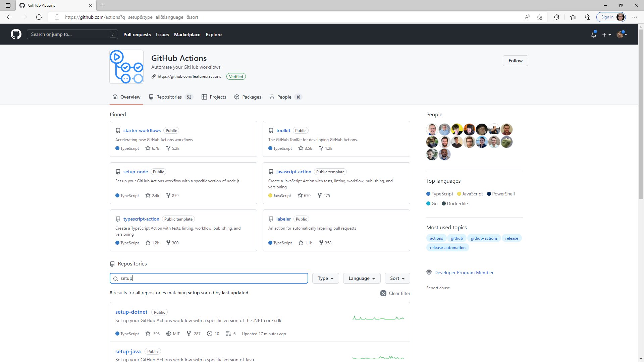Open the plus create-new menu
This screenshot has height=362, width=644.
606,35
